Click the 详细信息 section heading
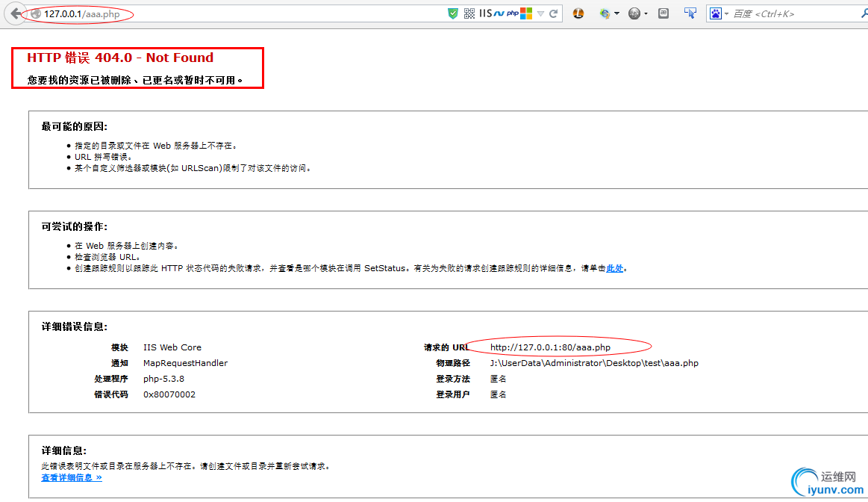This screenshot has width=868, height=502. (64, 450)
